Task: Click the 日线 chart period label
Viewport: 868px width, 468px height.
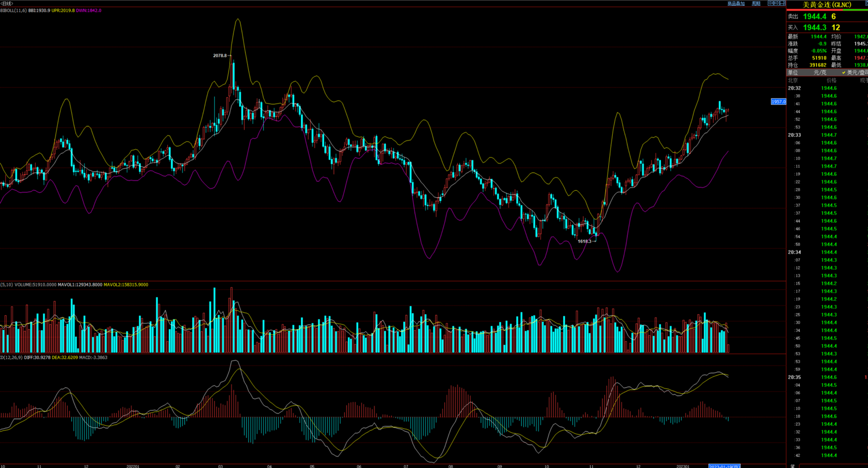Action: (7, 3)
